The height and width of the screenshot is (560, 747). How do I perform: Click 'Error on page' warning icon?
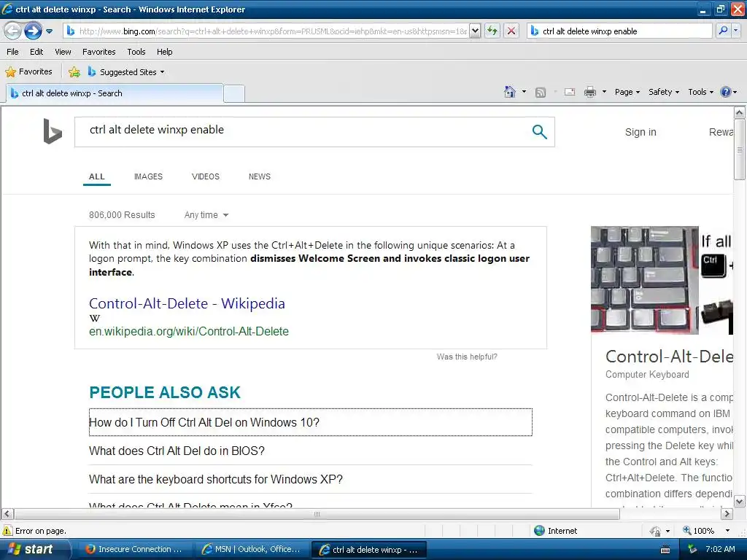click(7, 531)
